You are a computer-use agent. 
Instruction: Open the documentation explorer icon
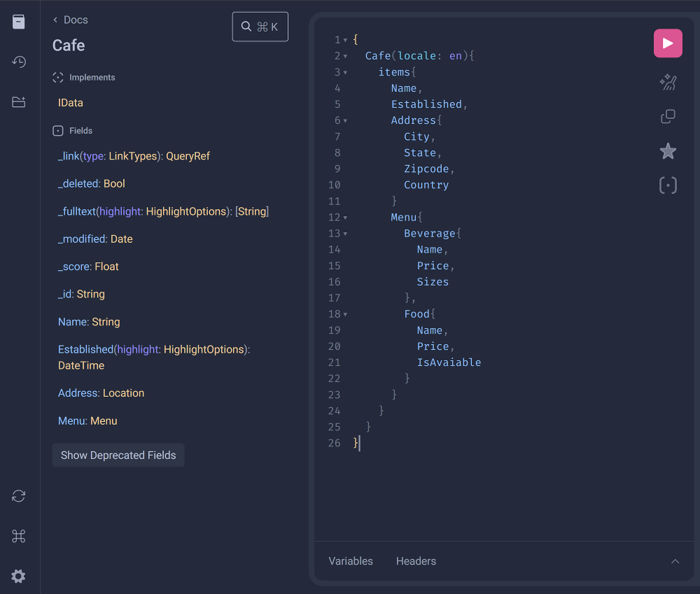click(x=19, y=22)
